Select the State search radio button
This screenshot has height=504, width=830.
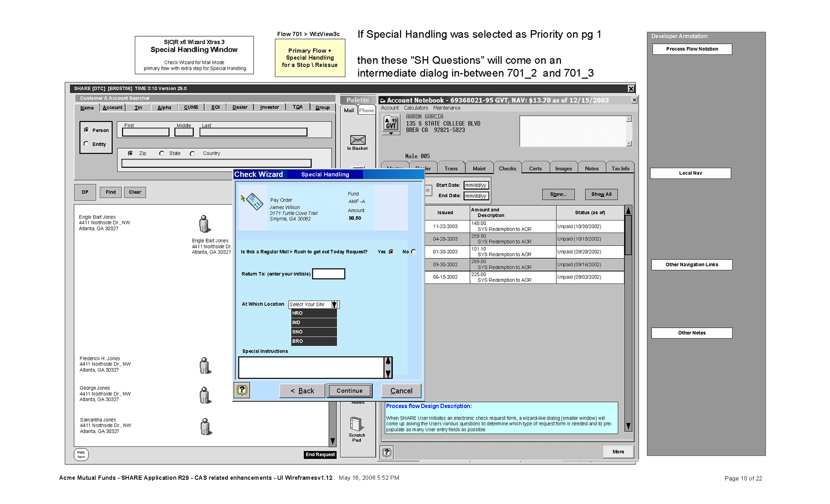click(x=162, y=153)
